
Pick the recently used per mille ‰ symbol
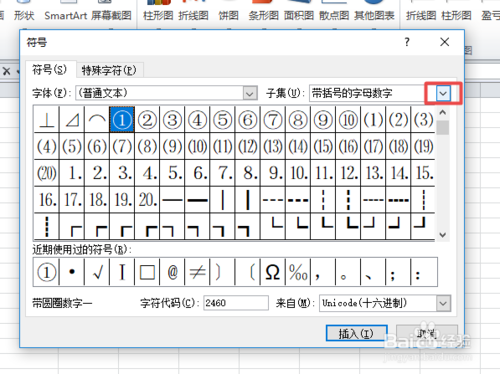point(298,272)
